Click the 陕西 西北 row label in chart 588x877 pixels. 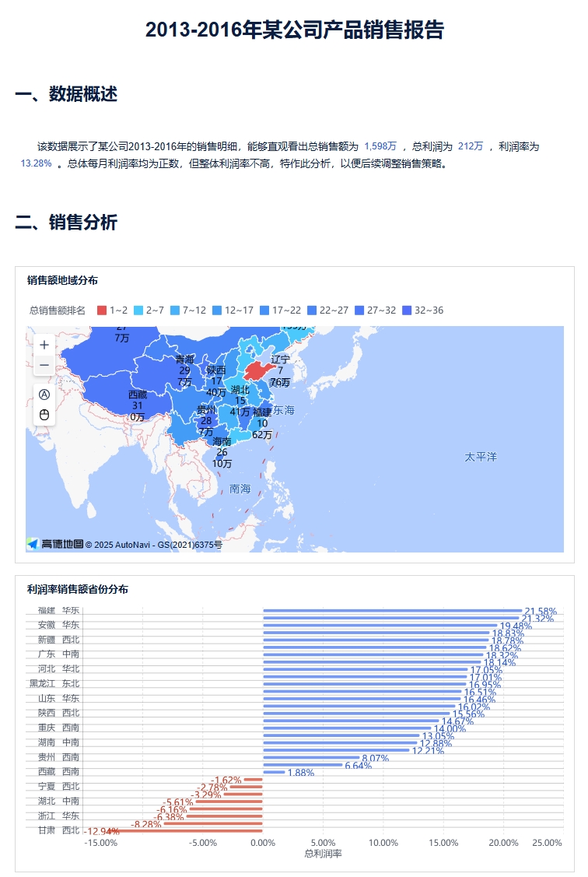coord(58,713)
